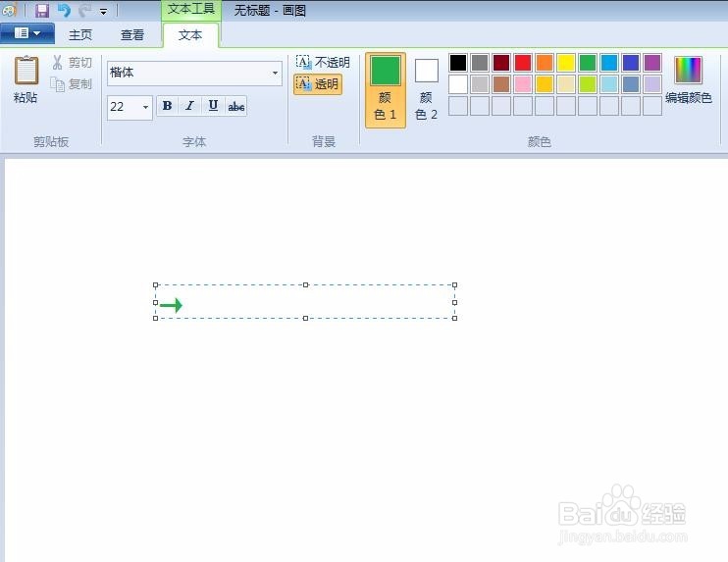Pick the light turquoise color swatch
Screen dimensions: 728x562
pos(609,84)
